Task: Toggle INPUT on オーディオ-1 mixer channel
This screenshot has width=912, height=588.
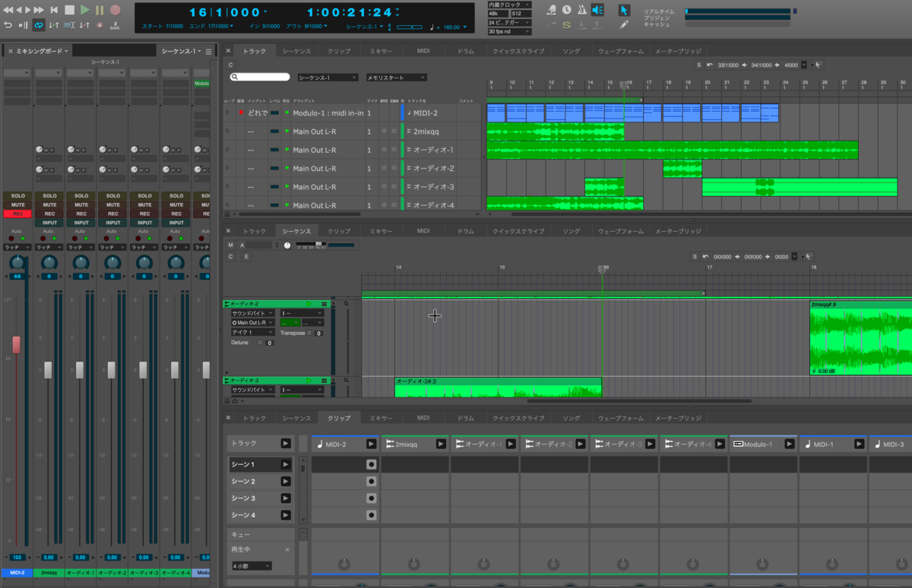Action: pyautogui.click(x=81, y=223)
